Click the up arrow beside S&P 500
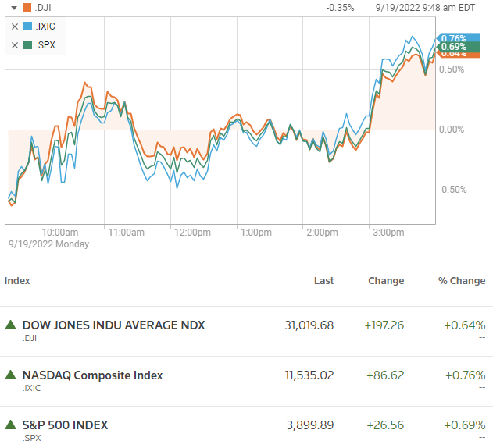Image resolution: width=493 pixels, height=448 pixels. pyautogui.click(x=11, y=425)
